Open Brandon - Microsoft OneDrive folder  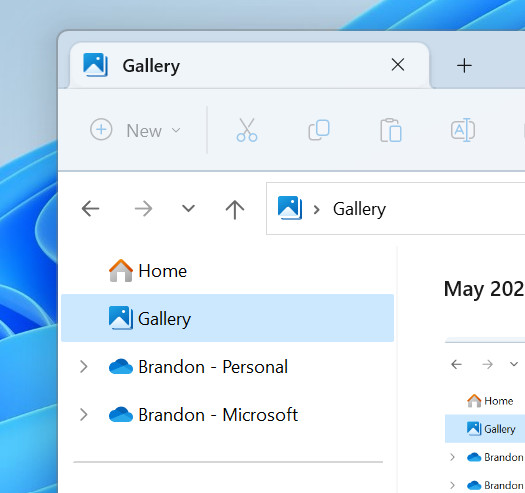click(203, 415)
